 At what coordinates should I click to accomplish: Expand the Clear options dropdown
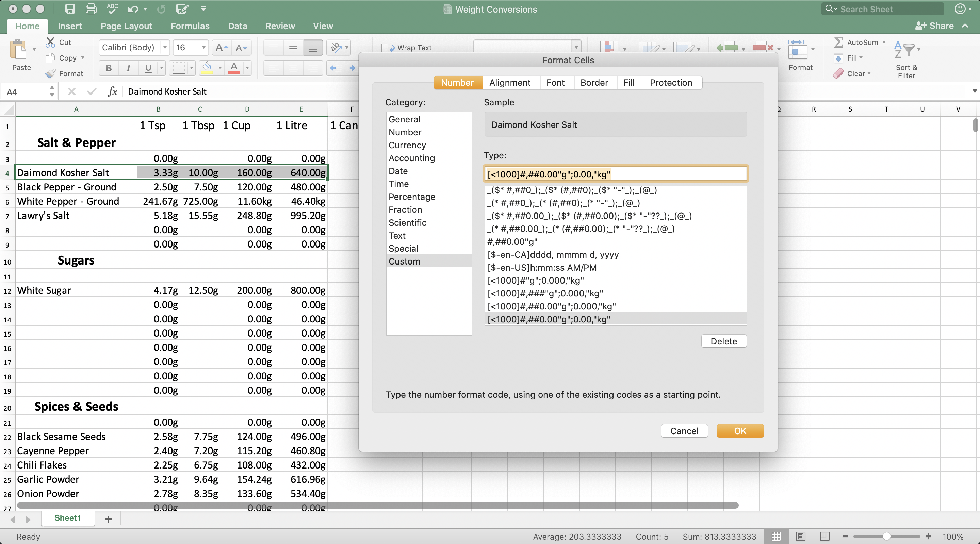pyautogui.click(x=869, y=73)
